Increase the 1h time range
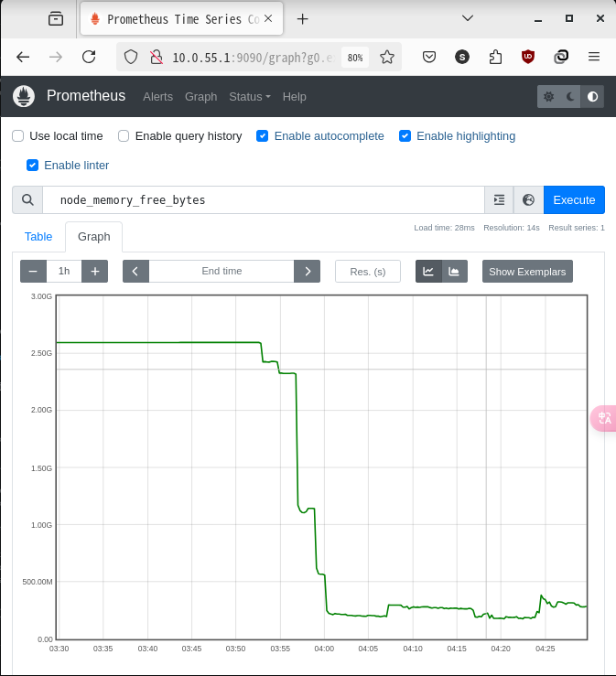The width and height of the screenshot is (616, 676). coord(95,271)
